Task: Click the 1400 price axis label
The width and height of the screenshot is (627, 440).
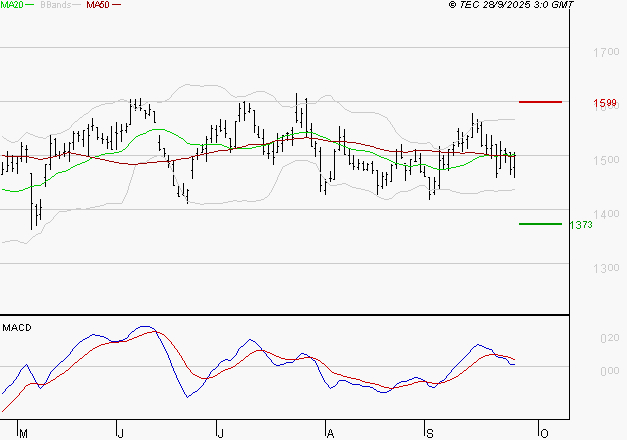Action: 603,214
